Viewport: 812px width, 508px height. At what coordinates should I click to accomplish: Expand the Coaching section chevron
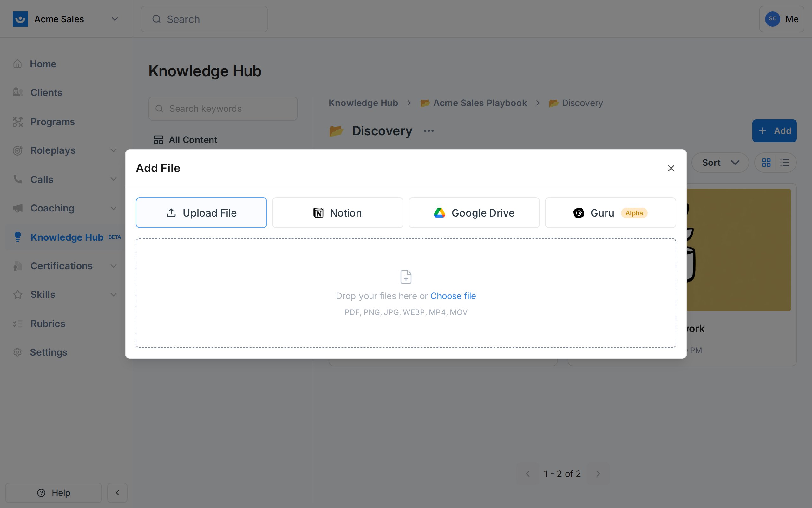pyautogui.click(x=114, y=208)
